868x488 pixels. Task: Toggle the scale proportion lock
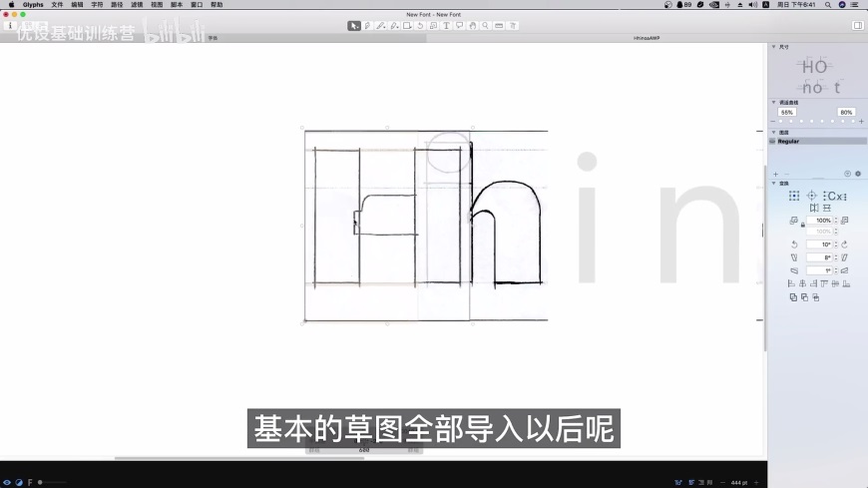(803, 225)
